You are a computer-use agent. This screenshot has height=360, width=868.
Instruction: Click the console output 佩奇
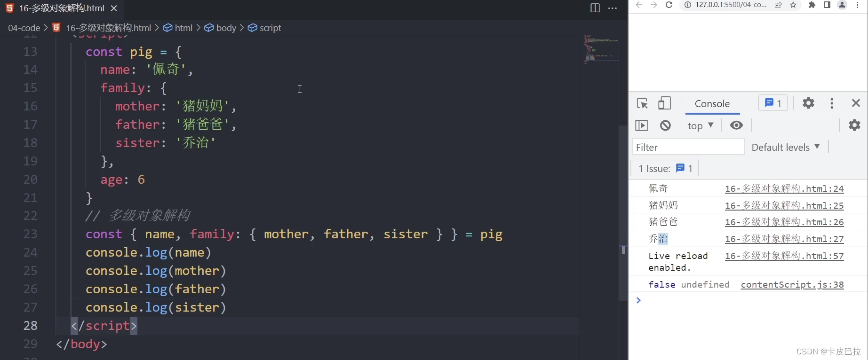click(658, 188)
